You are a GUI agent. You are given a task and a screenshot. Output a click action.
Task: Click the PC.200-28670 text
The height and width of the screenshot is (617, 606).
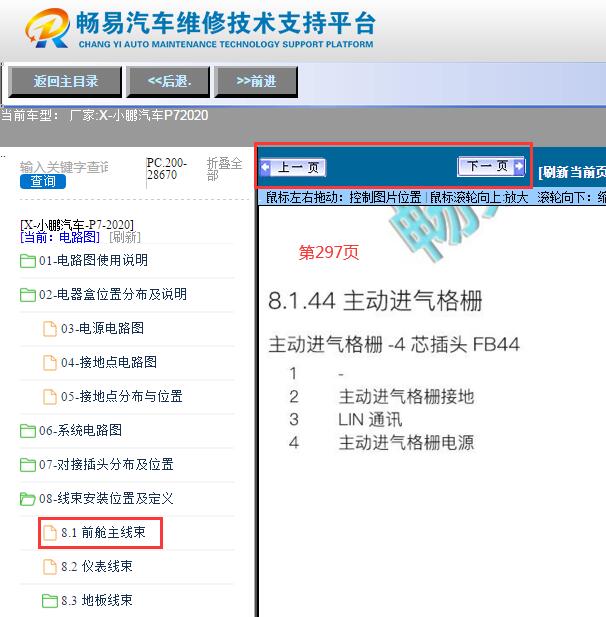click(x=167, y=168)
